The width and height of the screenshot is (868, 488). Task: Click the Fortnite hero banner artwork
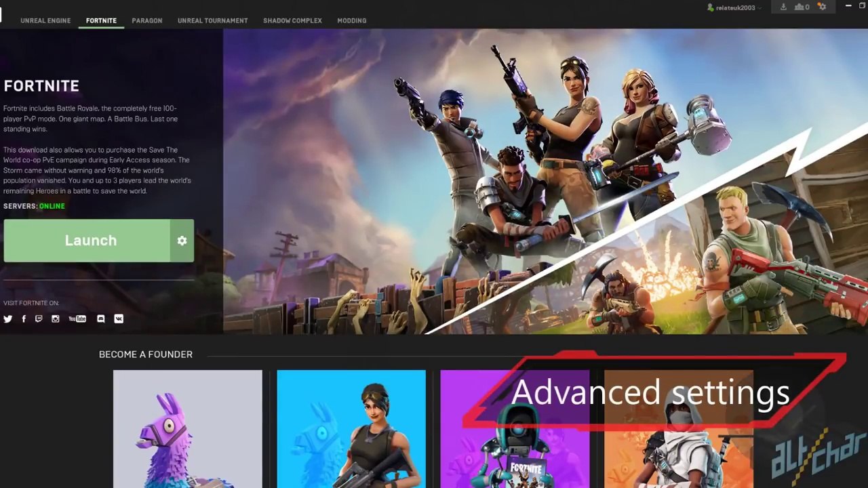point(545,181)
